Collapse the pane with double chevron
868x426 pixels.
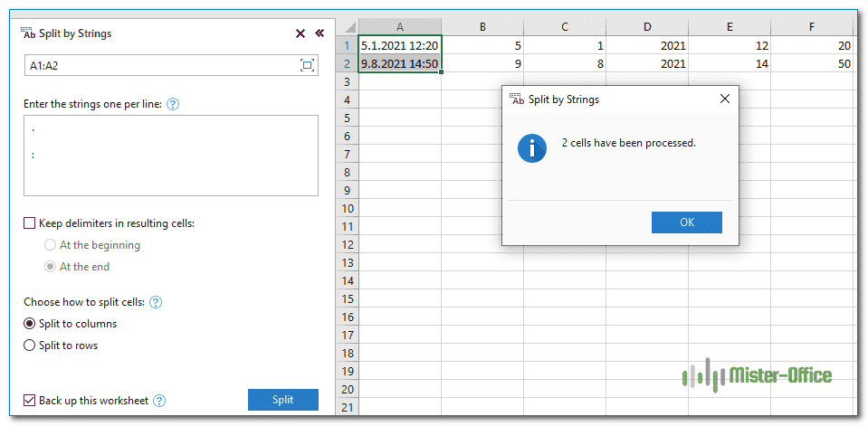tap(319, 33)
